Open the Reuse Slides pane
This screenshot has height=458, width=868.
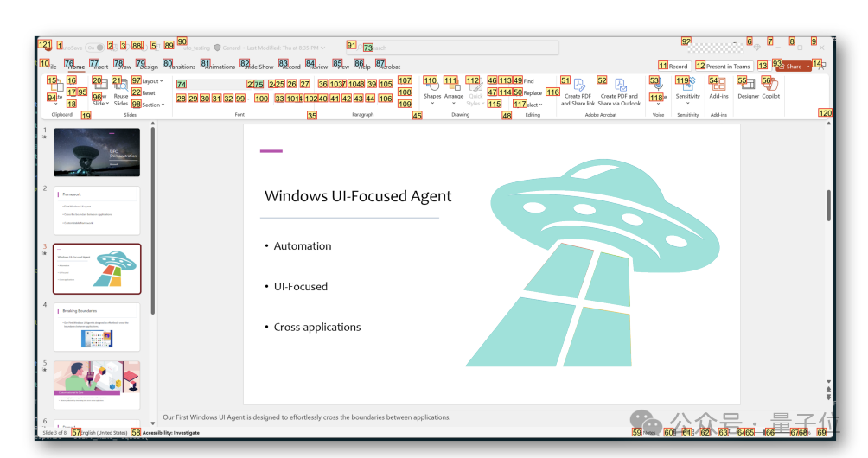(121, 91)
